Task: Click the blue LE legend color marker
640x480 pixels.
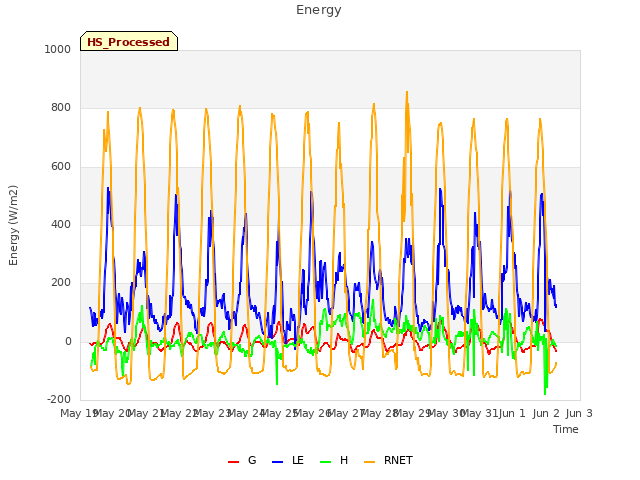Action: 277,462
